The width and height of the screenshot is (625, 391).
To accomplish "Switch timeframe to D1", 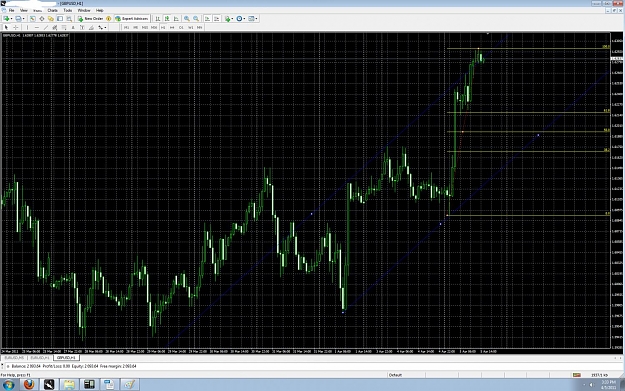I will pyautogui.click(x=181, y=28).
